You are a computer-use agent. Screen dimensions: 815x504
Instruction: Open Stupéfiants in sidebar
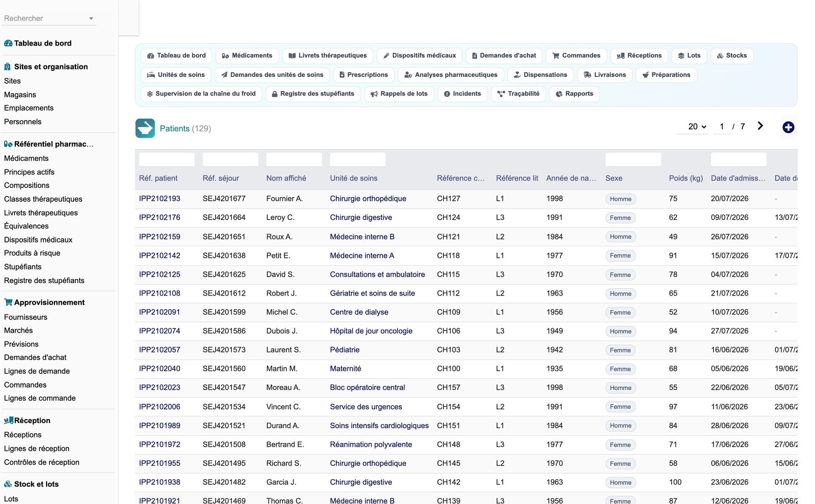point(23,267)
